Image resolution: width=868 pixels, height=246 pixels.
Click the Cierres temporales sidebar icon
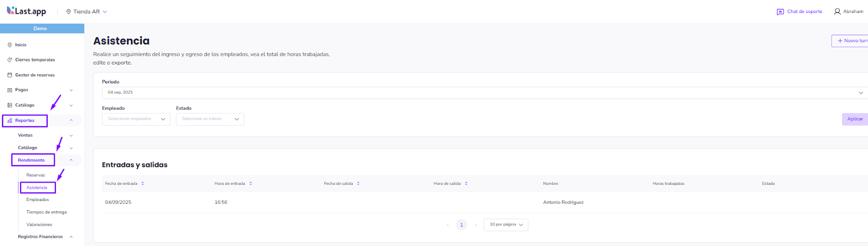[10, 60]
